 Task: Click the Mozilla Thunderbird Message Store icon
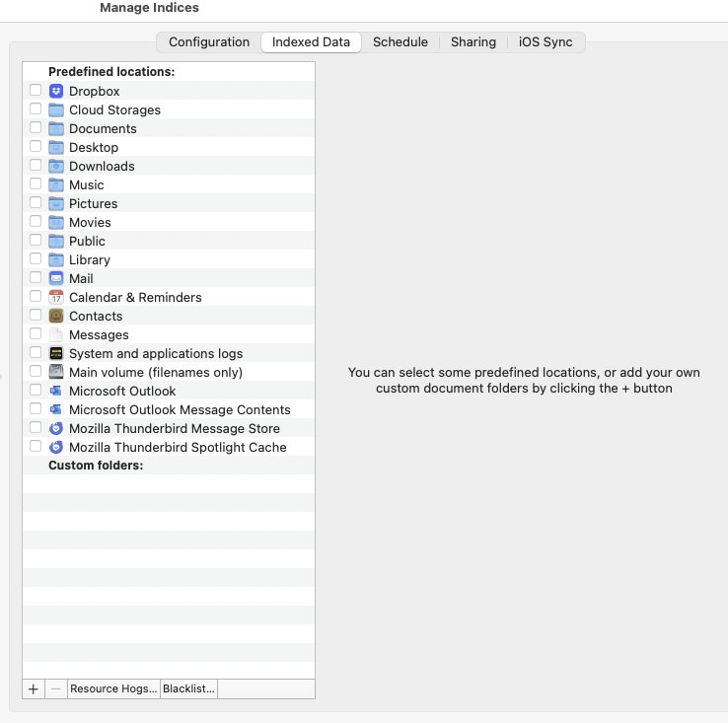click(56, 428)
